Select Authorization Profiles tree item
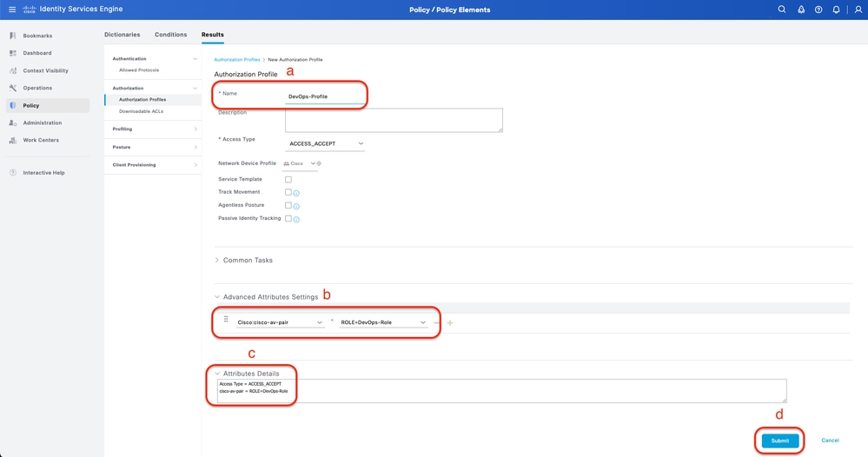 pyautogui.click(x=142, y=100)
